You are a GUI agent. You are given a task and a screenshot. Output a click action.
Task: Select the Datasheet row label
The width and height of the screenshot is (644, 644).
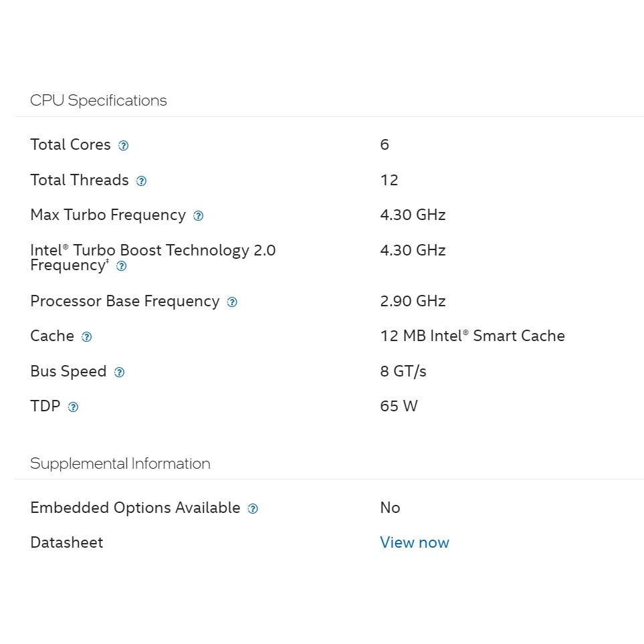tap(66, 542)
